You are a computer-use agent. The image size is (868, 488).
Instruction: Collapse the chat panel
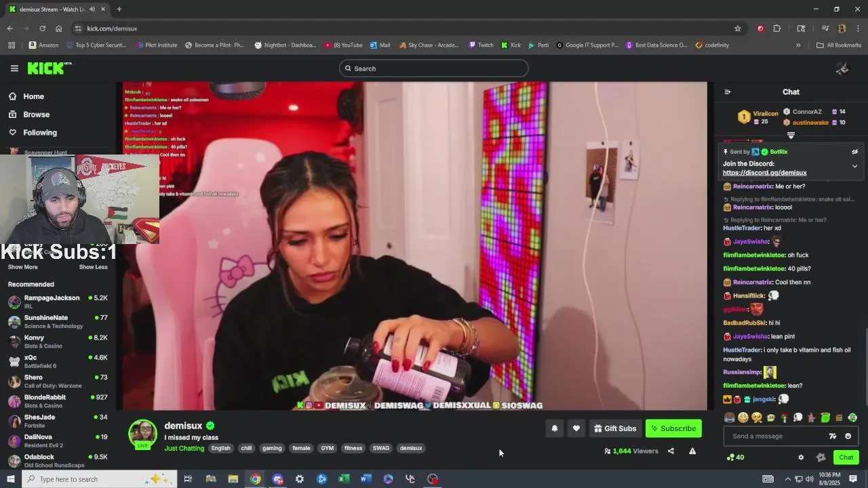click(x=728, y=92)
